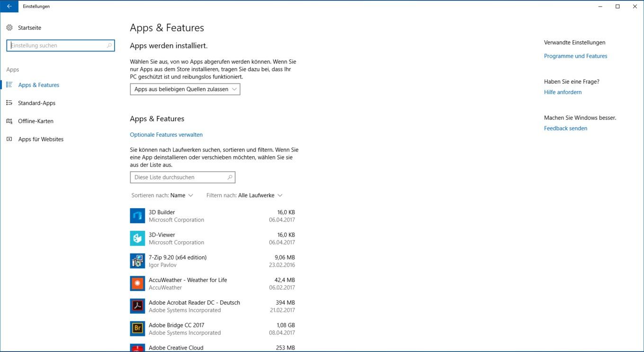Focus the Diese Liste durchsuchen field
The width and height of the screenshot is (644, 352).
pos(183,177)
